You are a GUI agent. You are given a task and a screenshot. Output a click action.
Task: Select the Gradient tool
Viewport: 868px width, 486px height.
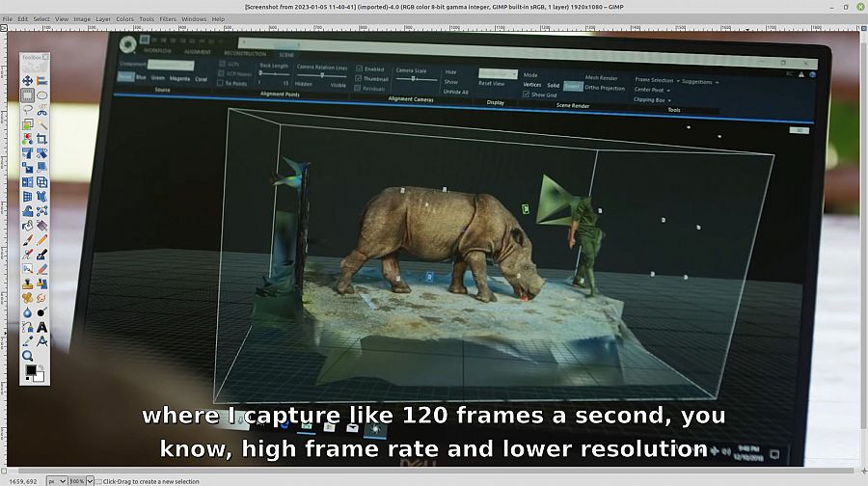(x=41, y=226)
